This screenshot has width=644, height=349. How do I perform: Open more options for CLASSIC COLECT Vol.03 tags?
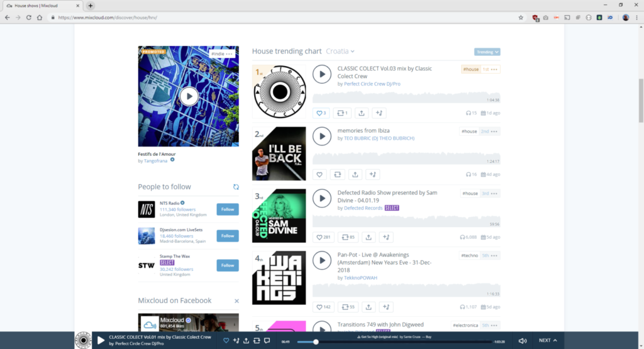(494, 69)
